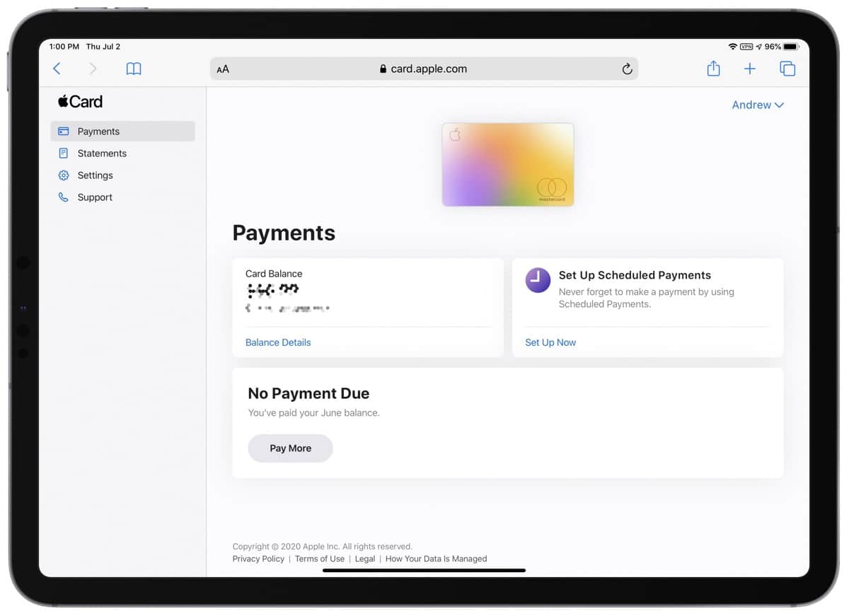This screenshot has height=616, width=849.
Task: Click the VPN status indicator
Action: [746, 47]
